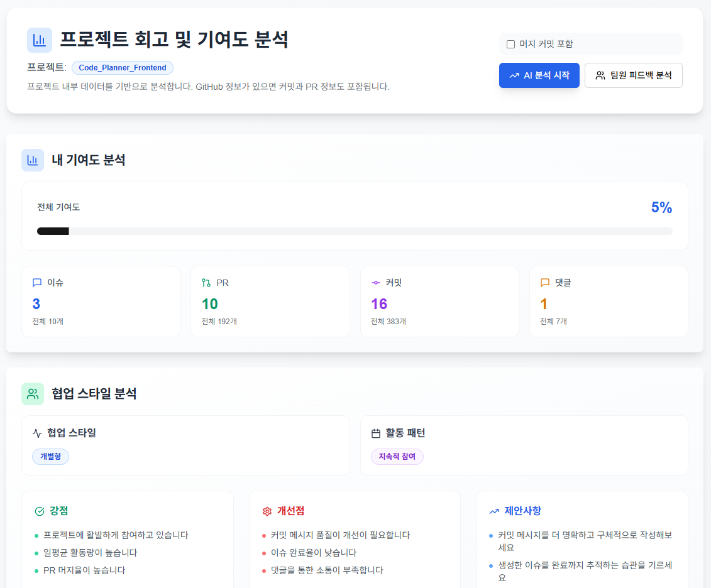
Task: Start the AI analysis with AI 분석 시작
Action: tap(539, 75)
